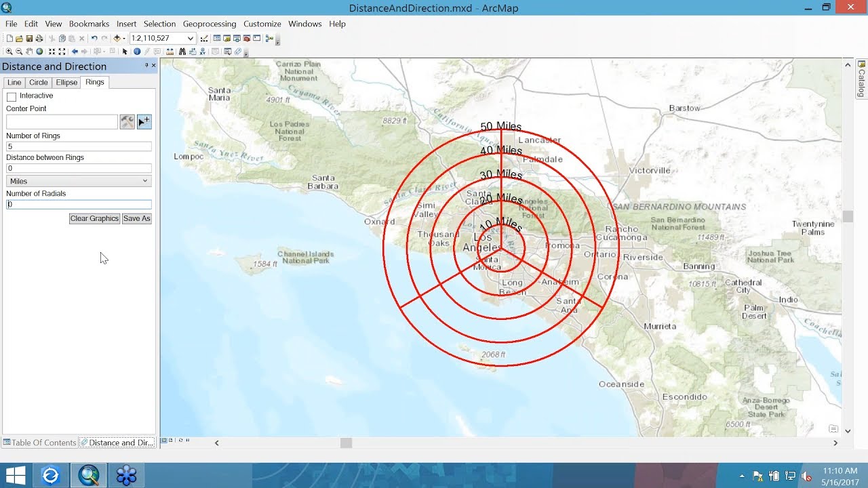Open ArcToolbox window
Image resolution: width=868 pixels, height=488 pixels.
247,39
